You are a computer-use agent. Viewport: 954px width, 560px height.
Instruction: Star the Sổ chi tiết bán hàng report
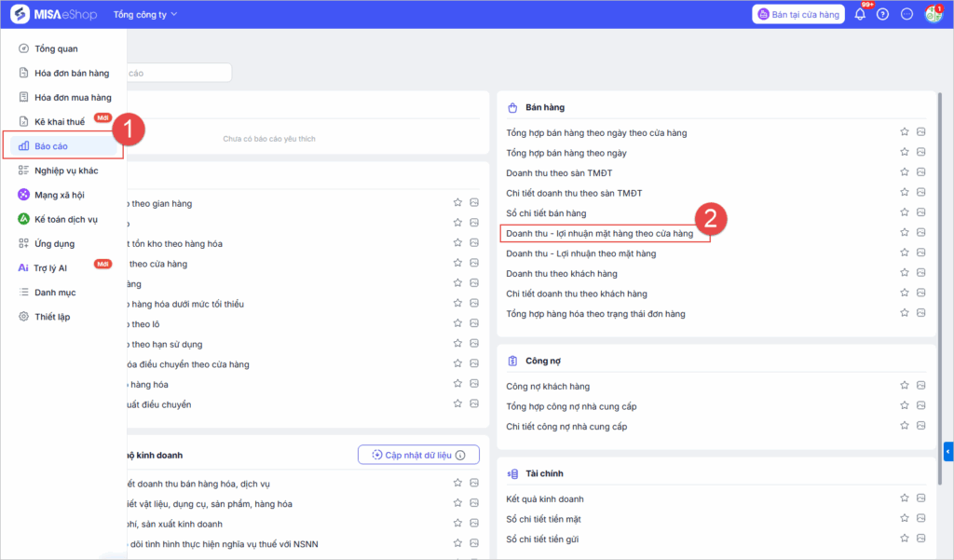pos(904,213)
